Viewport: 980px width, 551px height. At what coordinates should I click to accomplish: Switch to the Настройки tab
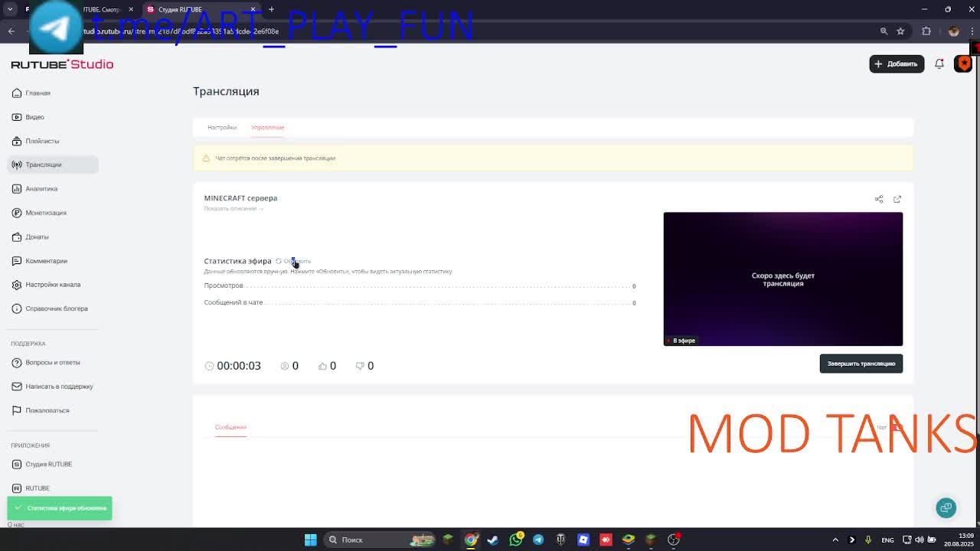point(222,127)
